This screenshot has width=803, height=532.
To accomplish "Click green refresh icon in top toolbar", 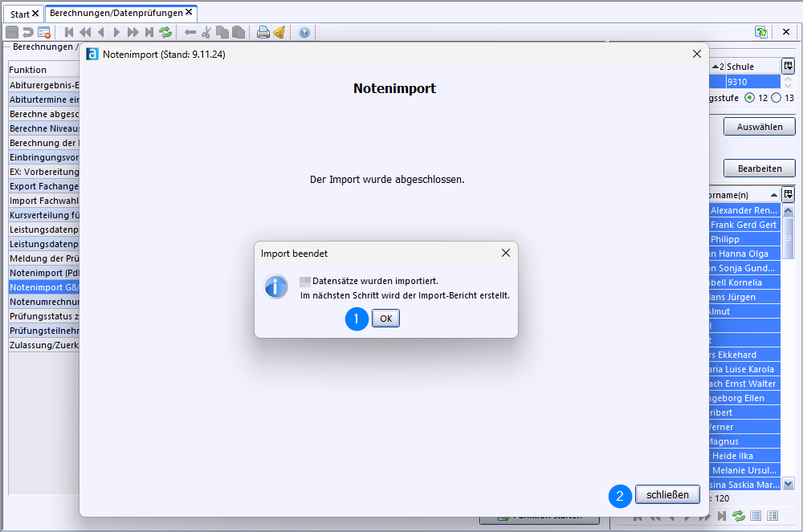I will [165, 32].
